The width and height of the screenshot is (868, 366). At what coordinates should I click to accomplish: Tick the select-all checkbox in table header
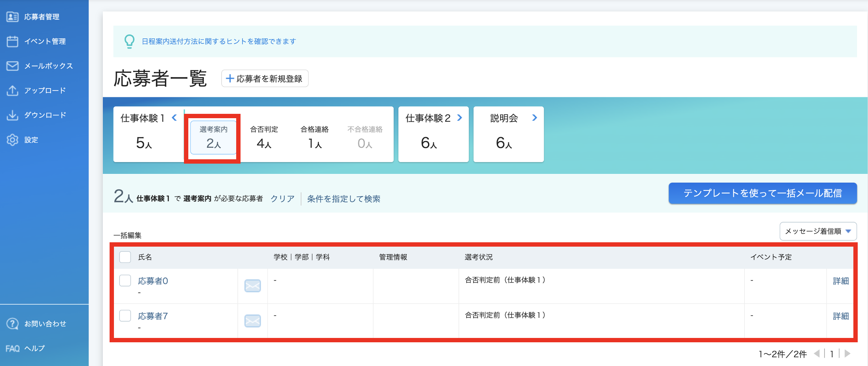coord(125,257)
